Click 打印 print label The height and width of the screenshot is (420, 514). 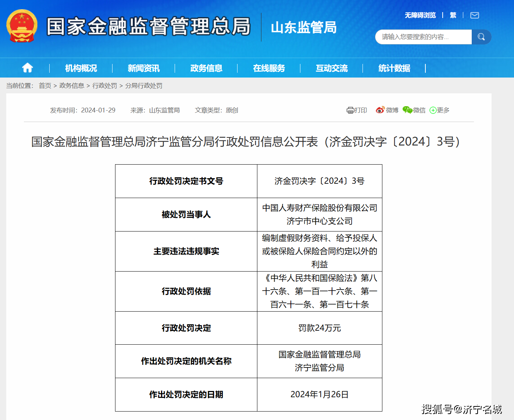361,110
